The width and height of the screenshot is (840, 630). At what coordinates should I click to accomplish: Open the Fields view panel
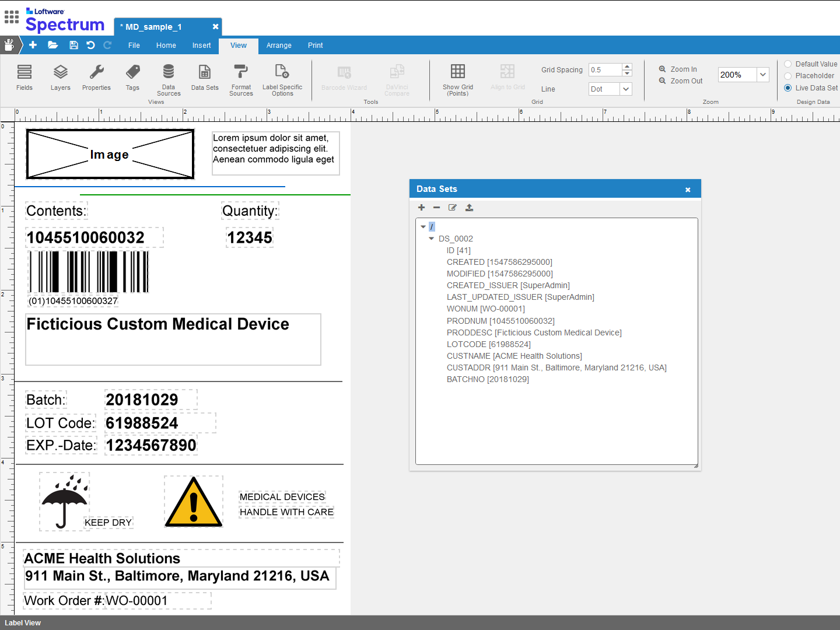pos(24,77)
